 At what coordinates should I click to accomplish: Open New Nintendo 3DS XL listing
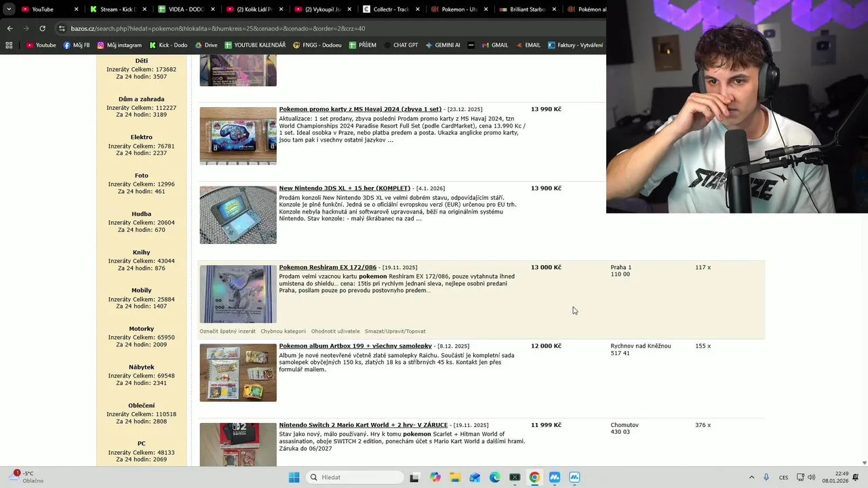pyautogui.click(x=344, y=188)
